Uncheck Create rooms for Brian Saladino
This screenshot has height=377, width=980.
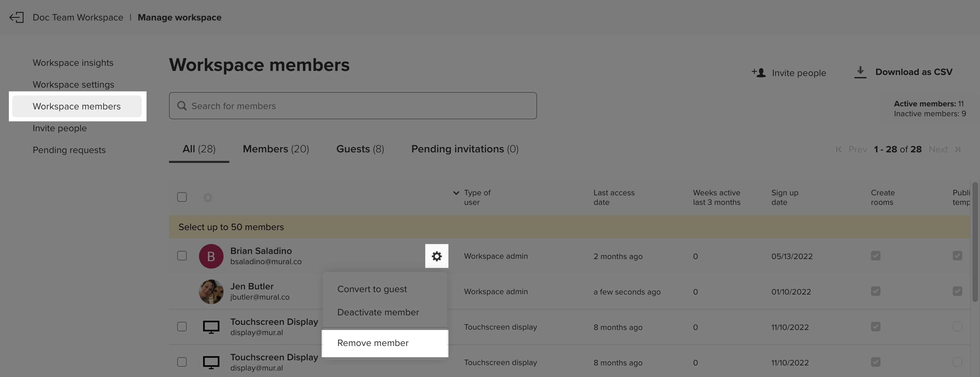tap(876, 256)
